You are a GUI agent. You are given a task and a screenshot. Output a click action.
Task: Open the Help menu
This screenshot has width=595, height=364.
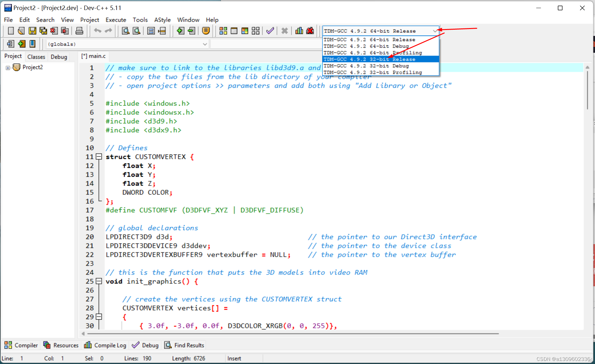(212, 20)
